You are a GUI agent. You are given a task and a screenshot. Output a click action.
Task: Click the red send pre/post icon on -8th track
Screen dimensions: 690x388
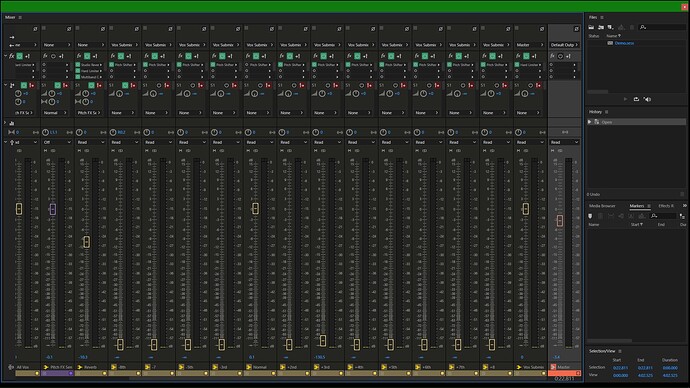tap(133, 85)
